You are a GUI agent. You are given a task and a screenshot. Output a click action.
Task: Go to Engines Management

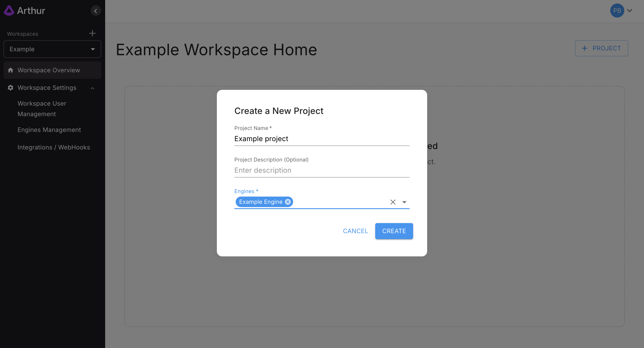click(49, 130)
